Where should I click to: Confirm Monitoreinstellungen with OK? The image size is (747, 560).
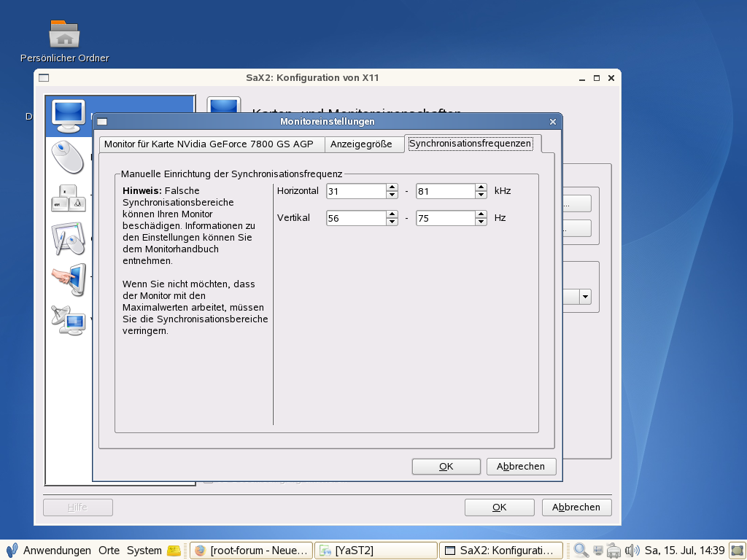pyautogui.click(x=446, y=466)
